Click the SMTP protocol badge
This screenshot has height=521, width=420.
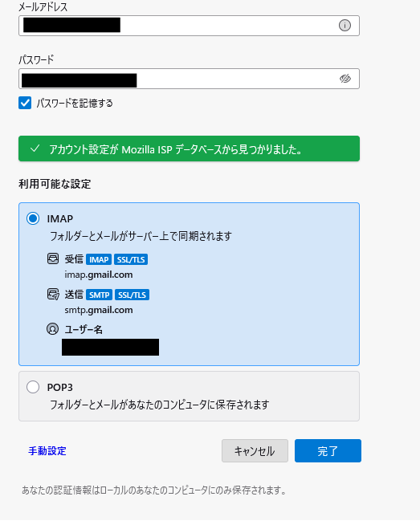(99, 295)
